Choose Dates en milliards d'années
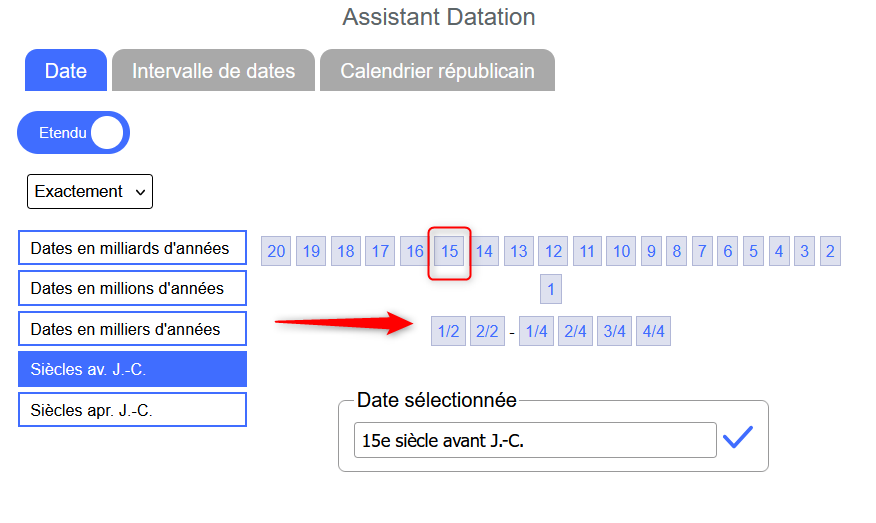 pos(132,248)
